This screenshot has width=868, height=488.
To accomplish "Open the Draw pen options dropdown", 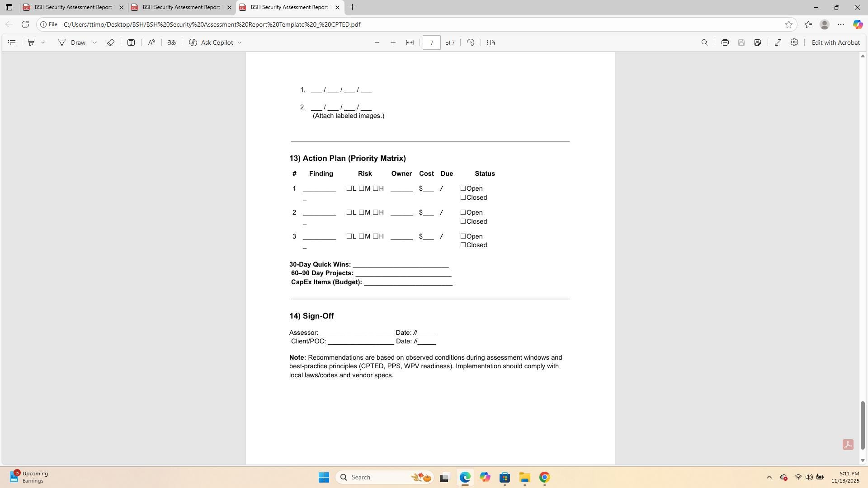I will (94, 42).
